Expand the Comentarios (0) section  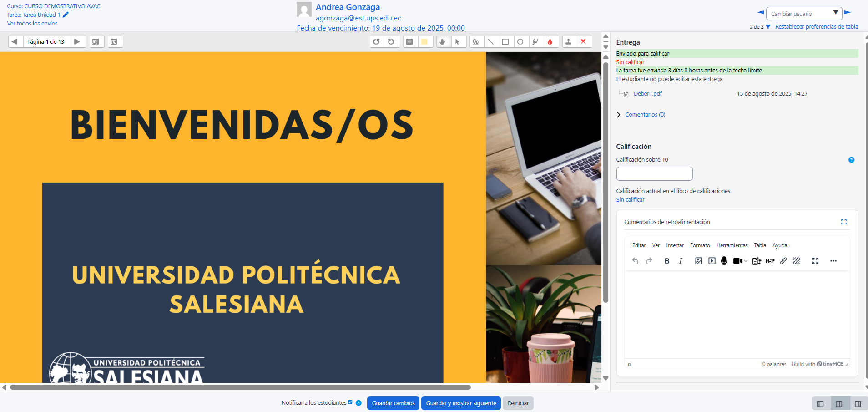(x=645, y=115)
